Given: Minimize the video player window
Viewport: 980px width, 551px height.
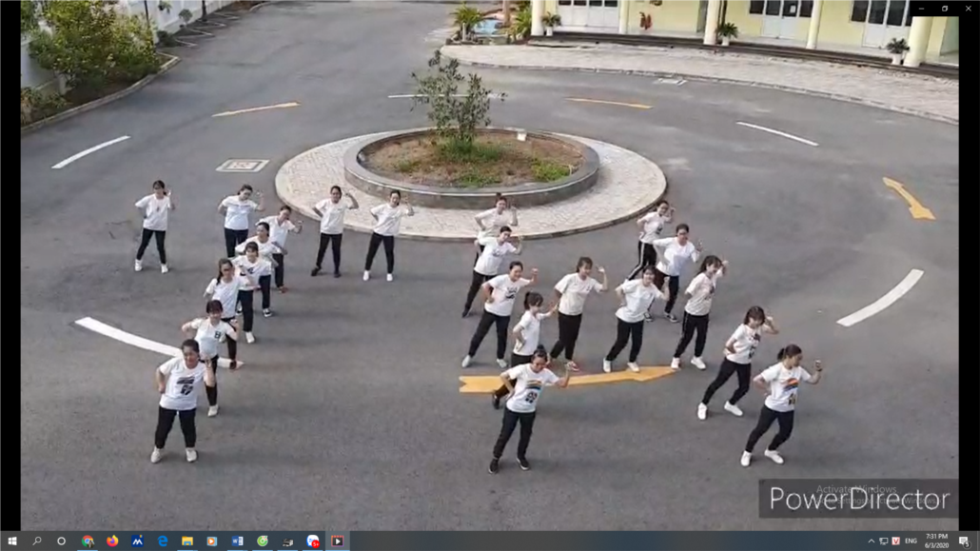Looking at the screenshot, I should coord(921,9).
